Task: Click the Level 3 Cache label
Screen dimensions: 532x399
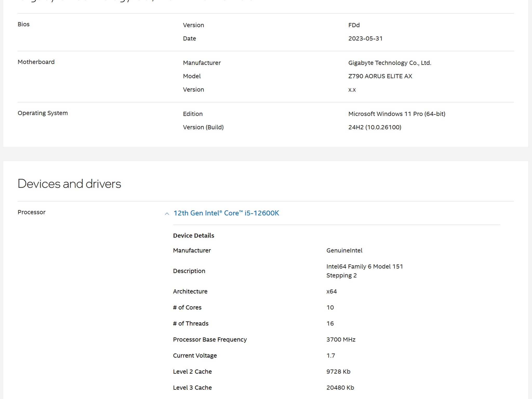Action: 192,388
